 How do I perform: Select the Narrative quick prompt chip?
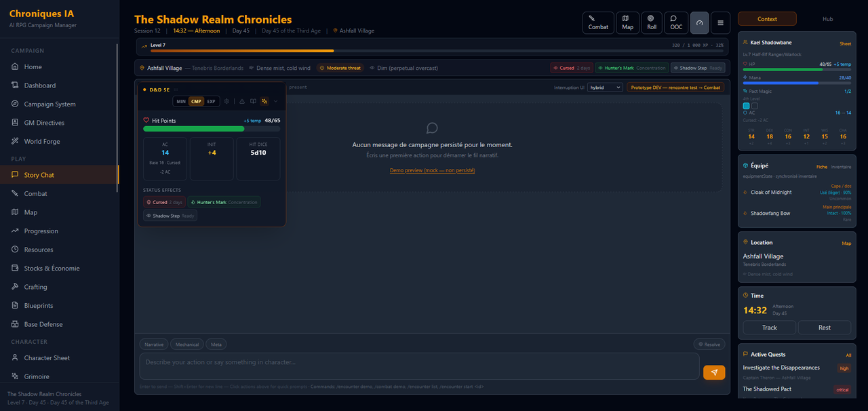pos(154,345)
